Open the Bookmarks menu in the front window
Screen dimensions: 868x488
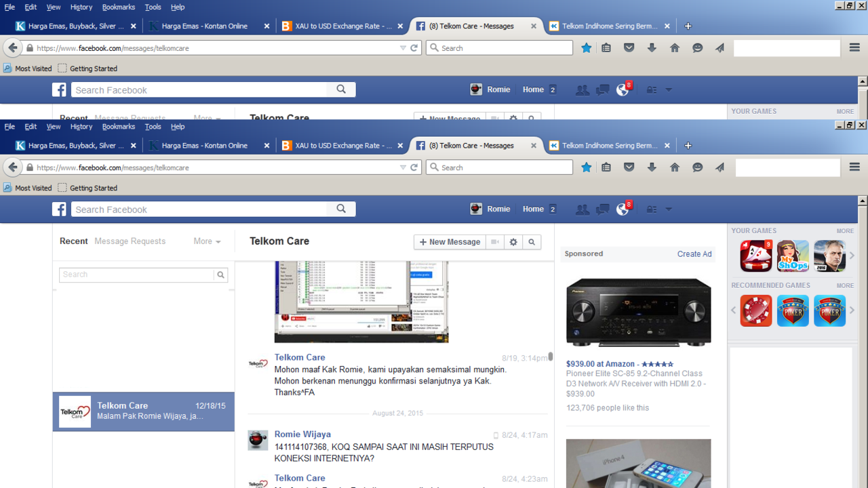119,127
